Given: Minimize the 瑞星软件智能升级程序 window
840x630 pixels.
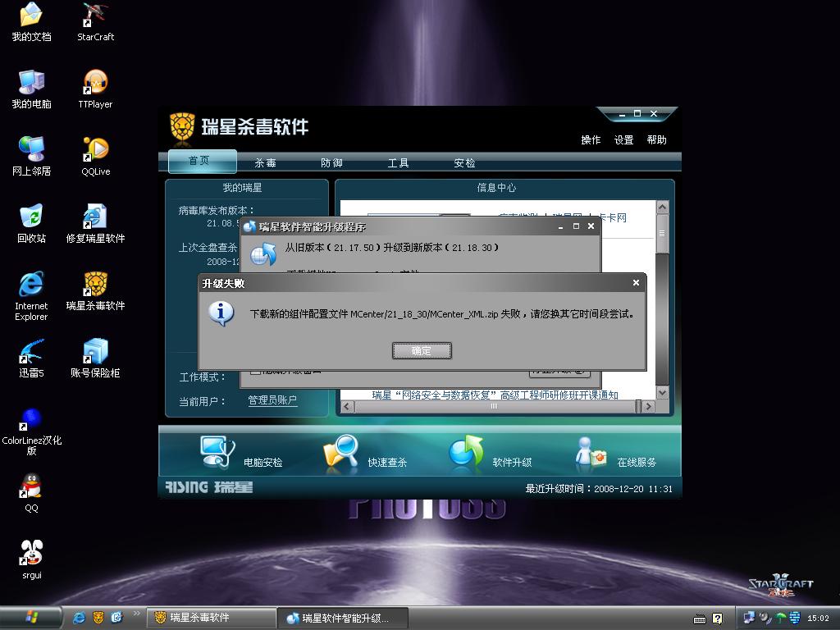Looking at the screenshot, I should pyautogui.click(x=560, y=226).
